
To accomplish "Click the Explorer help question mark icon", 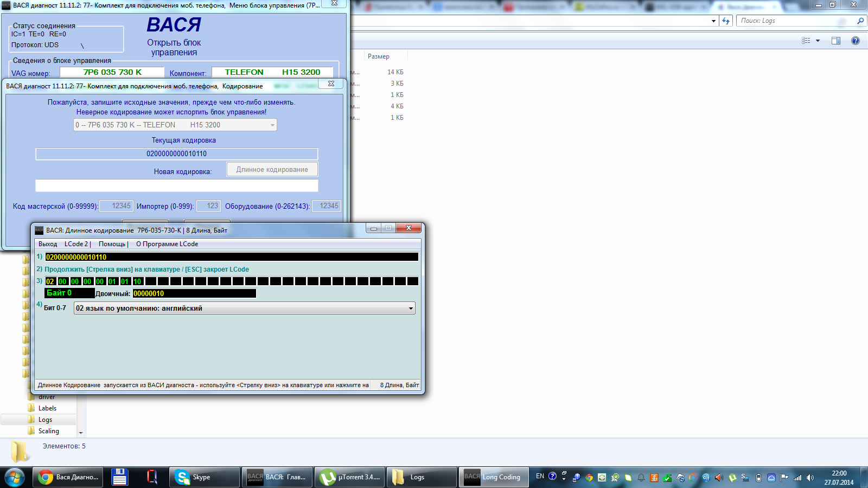I will (x=856, y=41).
